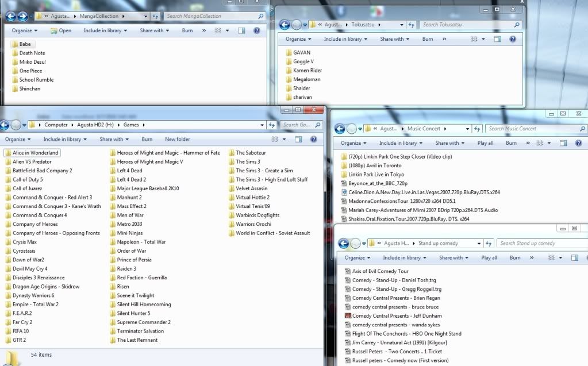The width and height of the screenshot is (588, 366).
Task: Expand address history dropdown in Games window
Action: [x=262, y=125]
